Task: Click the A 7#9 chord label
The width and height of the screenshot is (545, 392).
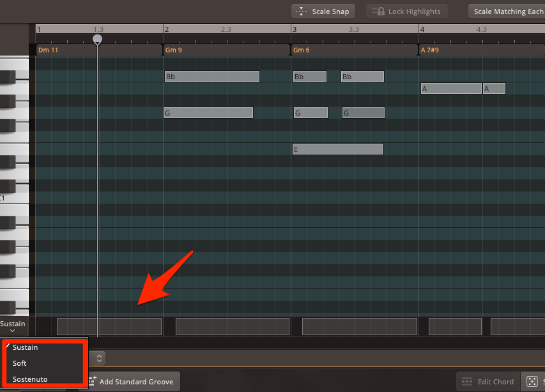Action: click(431, 50)
